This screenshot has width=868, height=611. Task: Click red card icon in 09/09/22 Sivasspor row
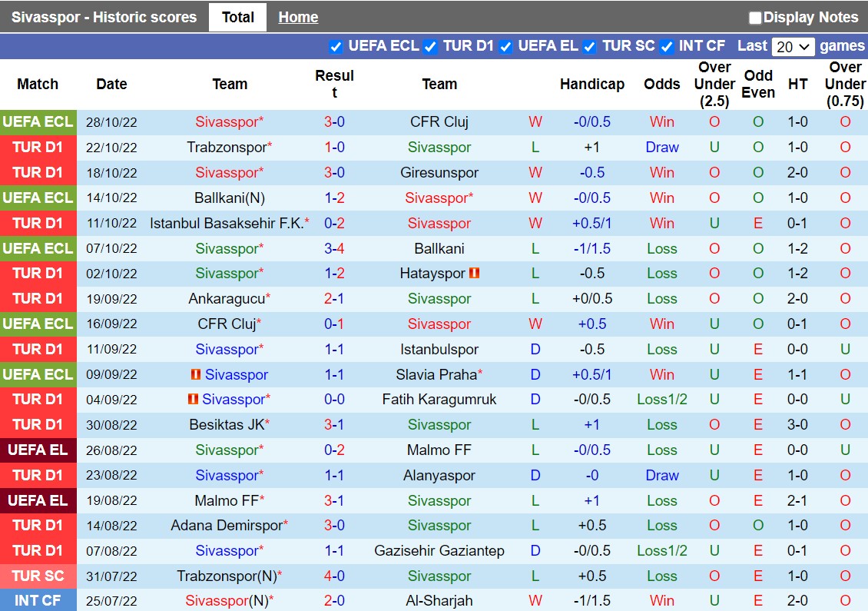pos(195,374)
